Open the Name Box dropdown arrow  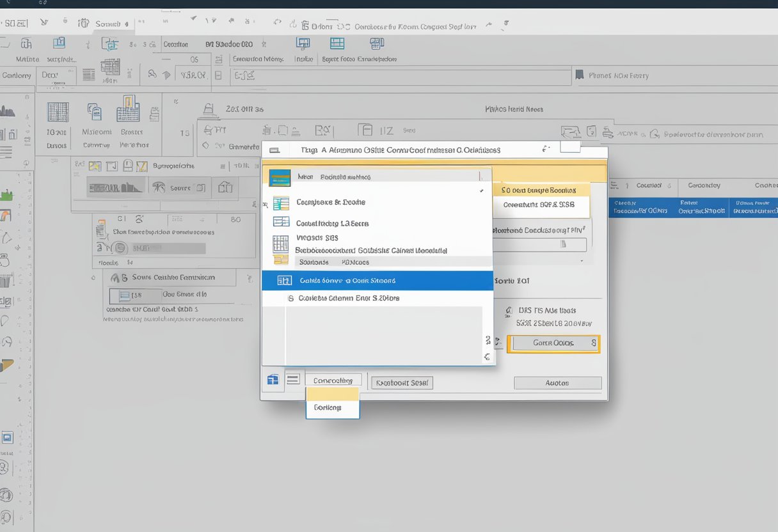click(166, 75)
